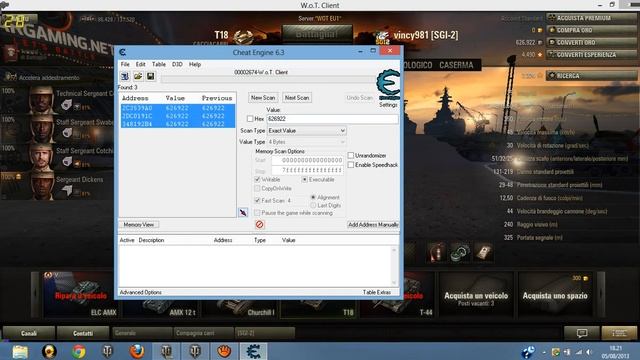Click the clan emblem next to vincy981
The image size is (640, 360).
point(382,38)
